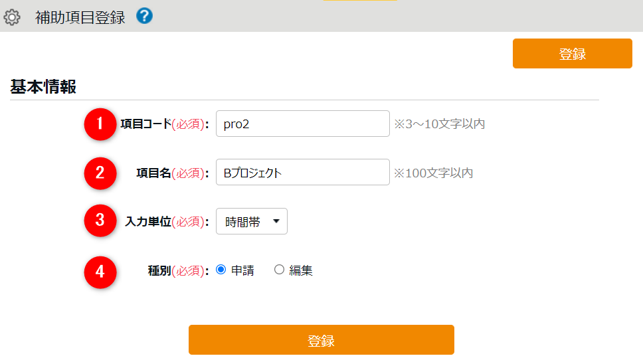This screenshot has height=364, width=643.
Task: Click the settings gear icon
Action: [x=12, y=17]
